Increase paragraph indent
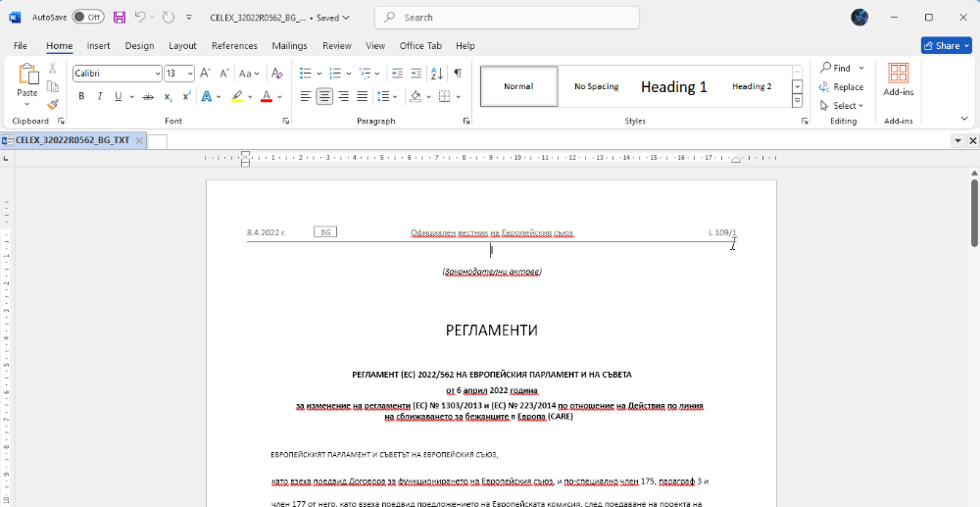The image size is (980, 507). [416, 74]
